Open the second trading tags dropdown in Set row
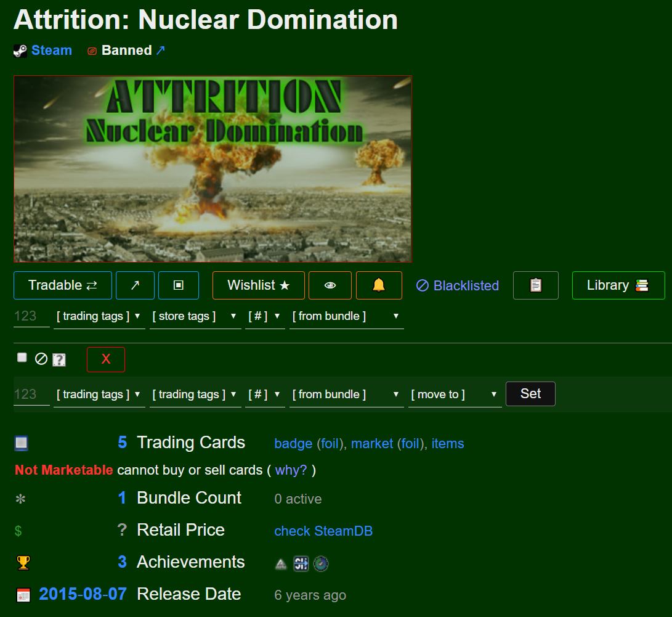This screenshot has width=672, height=617. 195,394
